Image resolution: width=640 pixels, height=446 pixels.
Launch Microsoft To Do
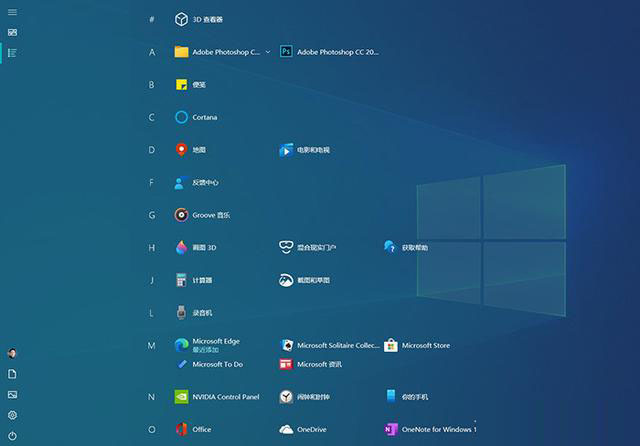[209, 364]
